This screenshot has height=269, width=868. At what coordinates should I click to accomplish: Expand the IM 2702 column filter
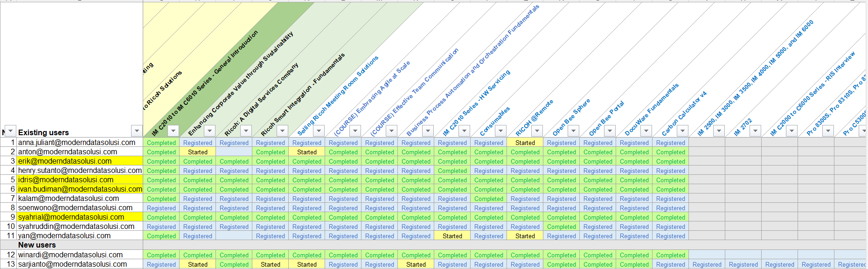755,131
